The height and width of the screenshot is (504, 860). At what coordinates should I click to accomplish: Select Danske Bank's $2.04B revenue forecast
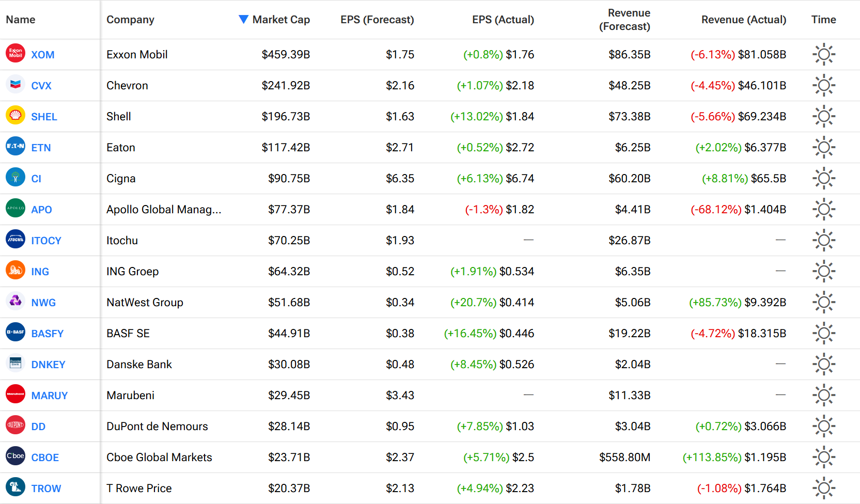pos(633,364)
